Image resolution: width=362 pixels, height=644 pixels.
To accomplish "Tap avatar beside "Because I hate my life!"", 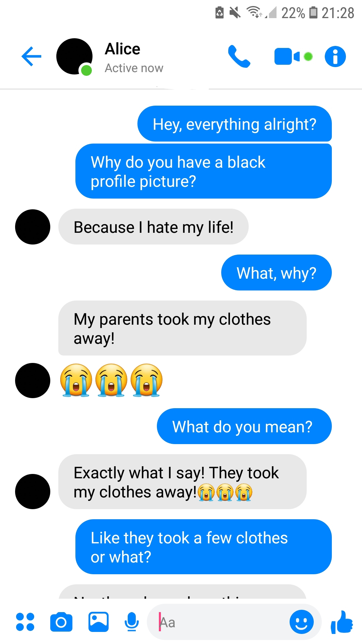I will (33, 227).
